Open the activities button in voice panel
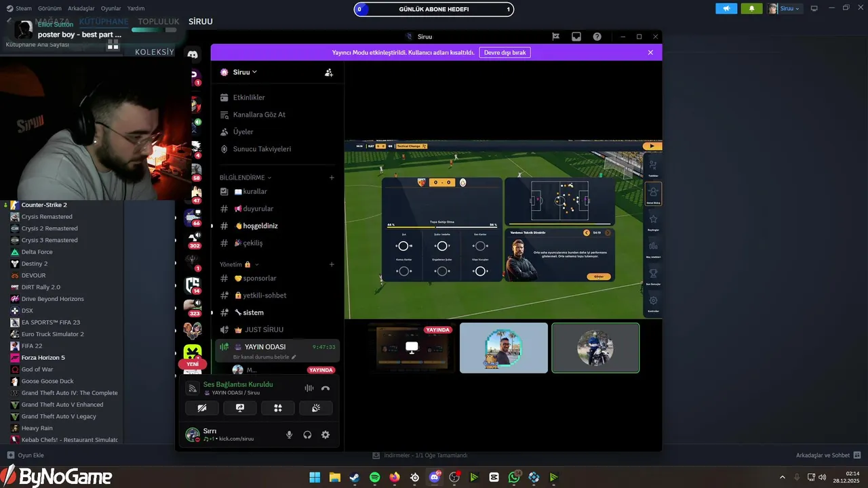 pyautogui.click(x=277, y=408)
